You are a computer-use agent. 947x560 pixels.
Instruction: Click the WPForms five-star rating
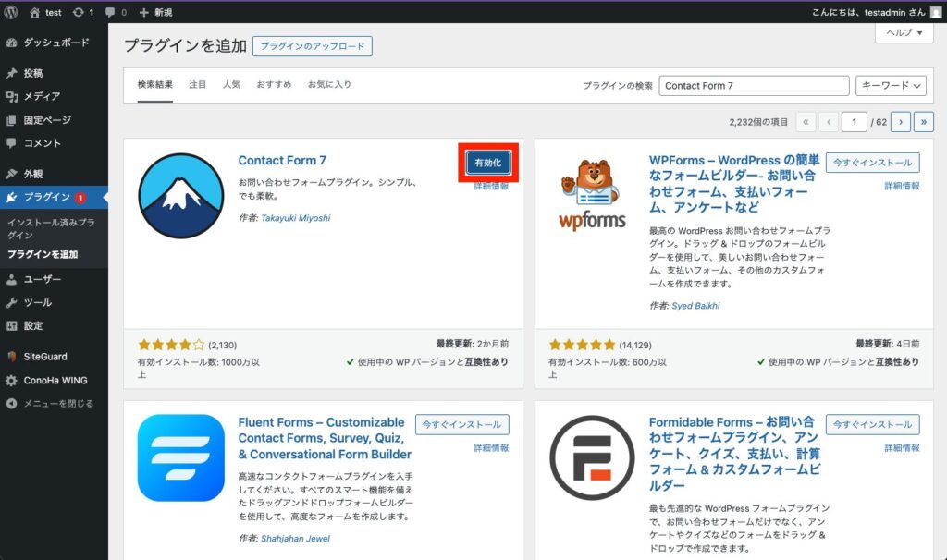pos(583,346)
